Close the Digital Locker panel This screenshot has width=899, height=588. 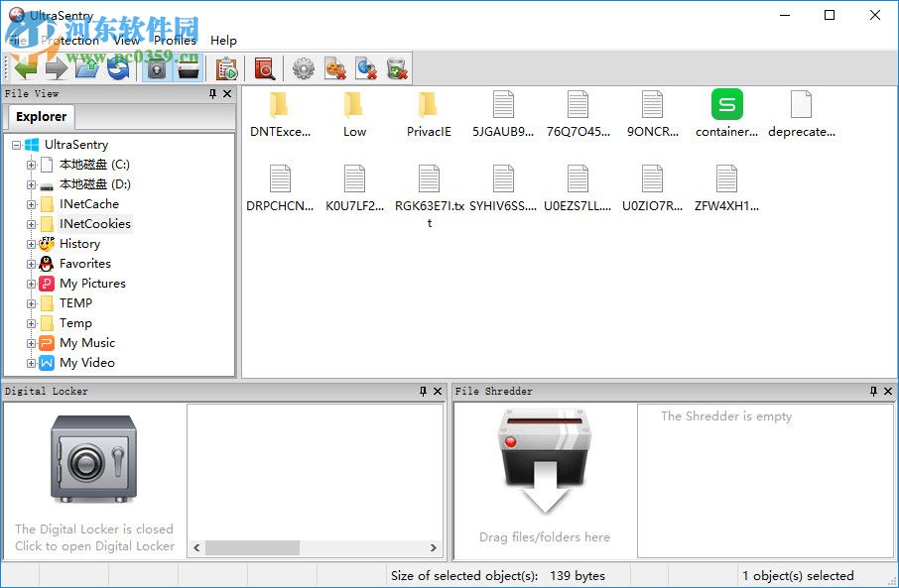(438, 391)
